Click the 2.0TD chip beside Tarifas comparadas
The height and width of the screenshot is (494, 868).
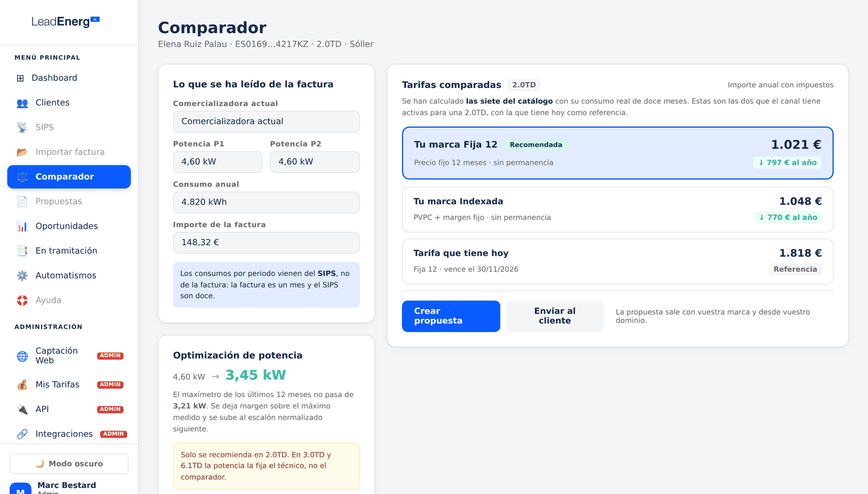coord(525,85)
